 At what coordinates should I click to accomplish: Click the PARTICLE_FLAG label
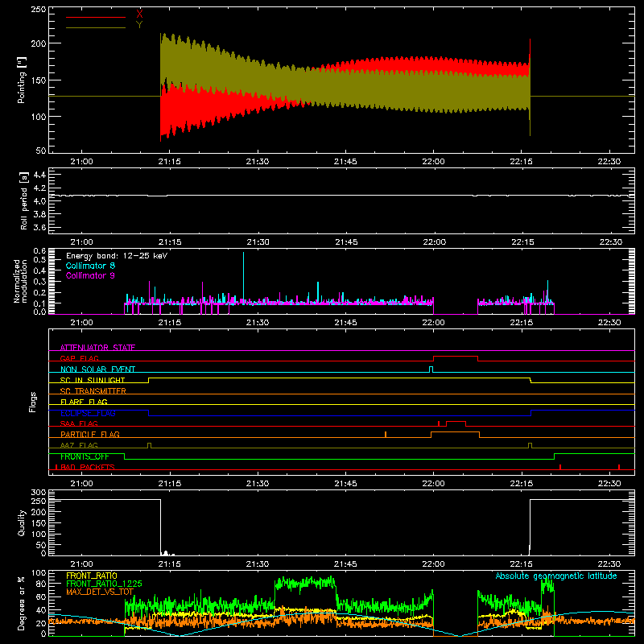point(90,434)
